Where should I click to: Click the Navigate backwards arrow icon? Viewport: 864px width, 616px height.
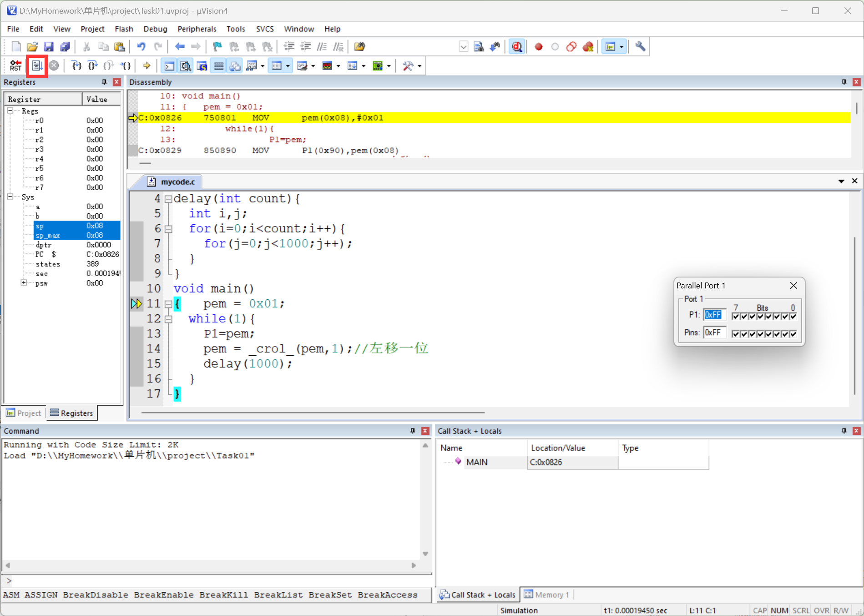(x=180, y=47)
